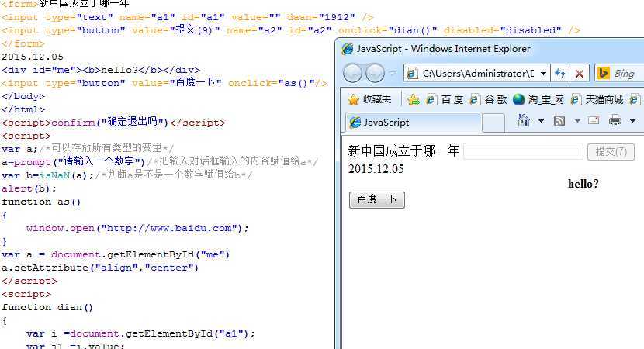Expand the Home button dropdown arrow
The image size is (644, 349).
point(541,121)
